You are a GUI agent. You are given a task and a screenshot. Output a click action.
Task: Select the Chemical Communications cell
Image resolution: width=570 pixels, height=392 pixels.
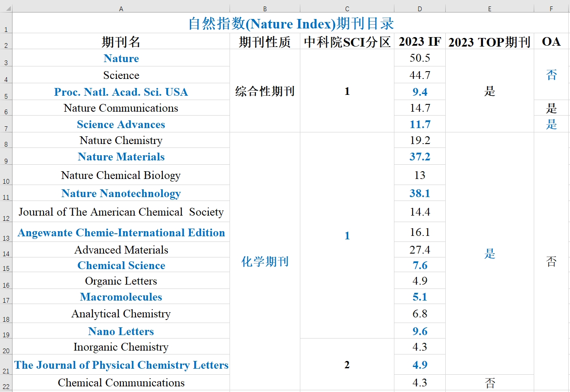(121, 383)
